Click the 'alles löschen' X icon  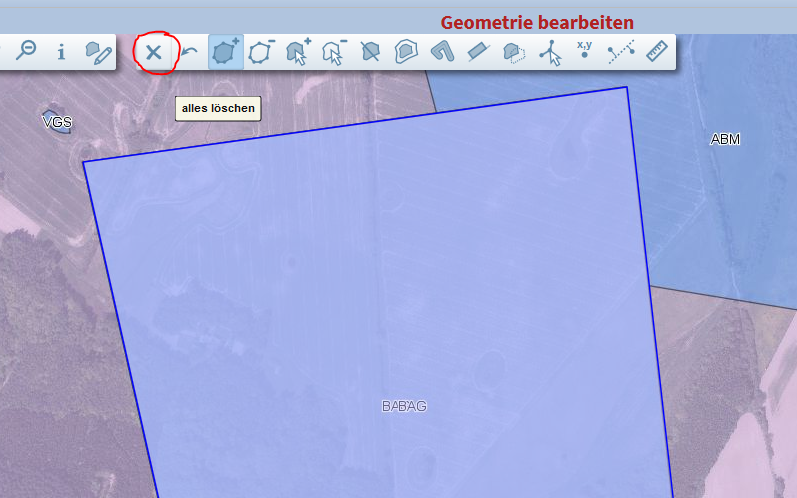click(x=153, y=52)
